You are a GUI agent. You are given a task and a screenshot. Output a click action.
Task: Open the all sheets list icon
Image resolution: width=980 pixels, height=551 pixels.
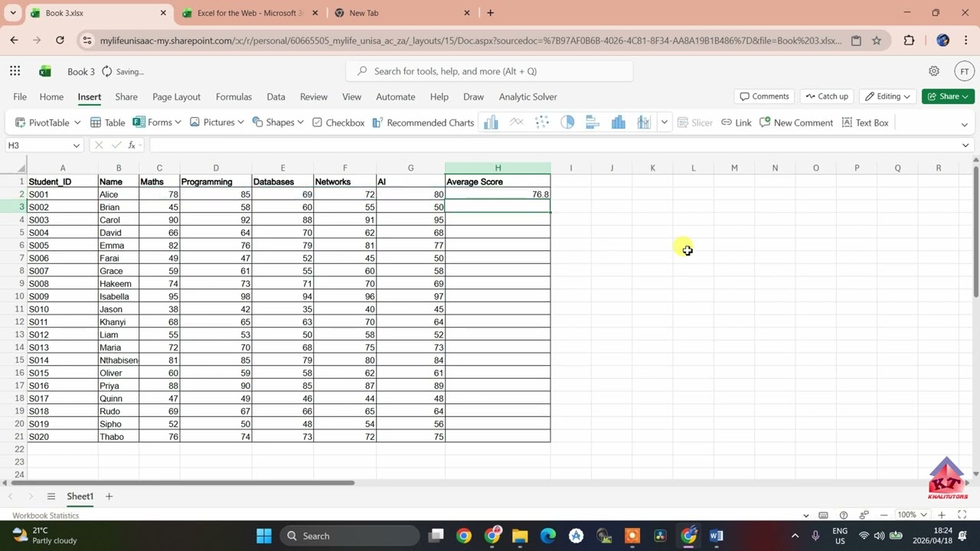51,497
